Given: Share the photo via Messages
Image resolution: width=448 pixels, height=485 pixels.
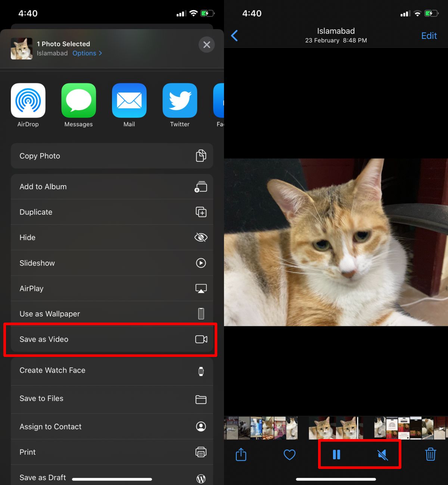Looking at the screenshot, I should (x=78, y=100).
